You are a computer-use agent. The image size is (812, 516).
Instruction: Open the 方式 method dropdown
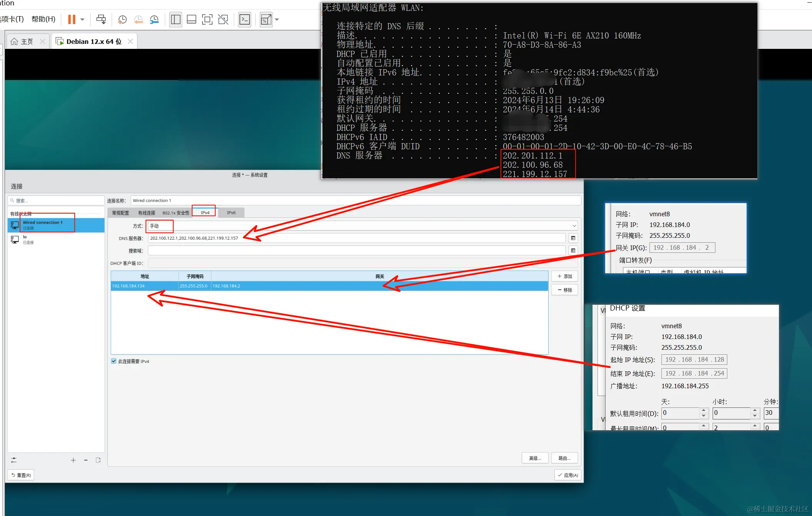click(x=574, y=226)
